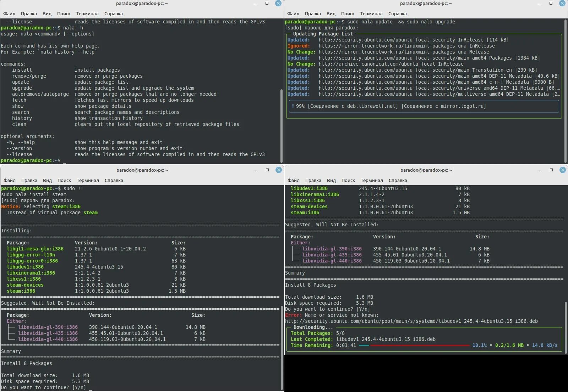The width and height of the screenshot is (568, 392).
Task: Open Файл menu in 'sudo !!' terminal
Action: [x=10, y=180]
